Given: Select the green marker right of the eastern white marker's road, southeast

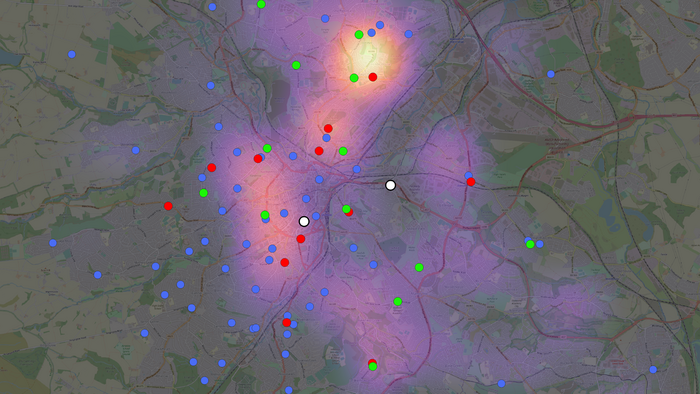Looking at the screenshot, I should [x=419, y=267].
